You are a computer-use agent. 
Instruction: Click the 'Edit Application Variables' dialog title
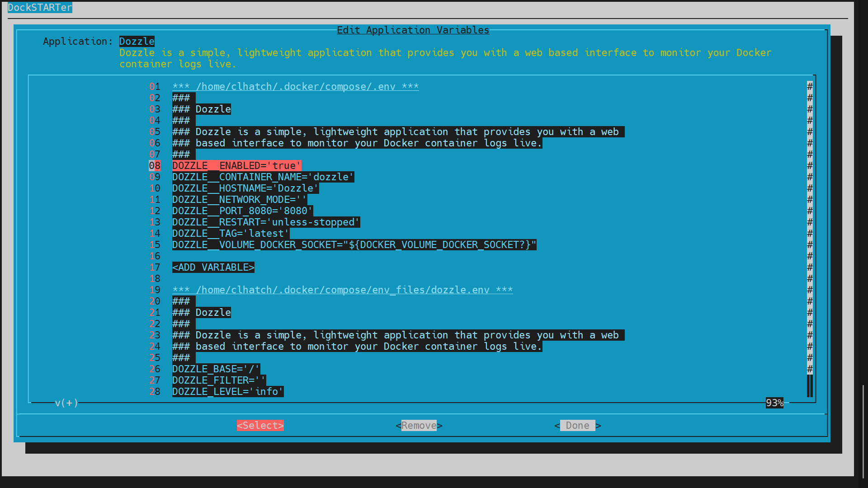pyautogui.click(x=413, y=30)
